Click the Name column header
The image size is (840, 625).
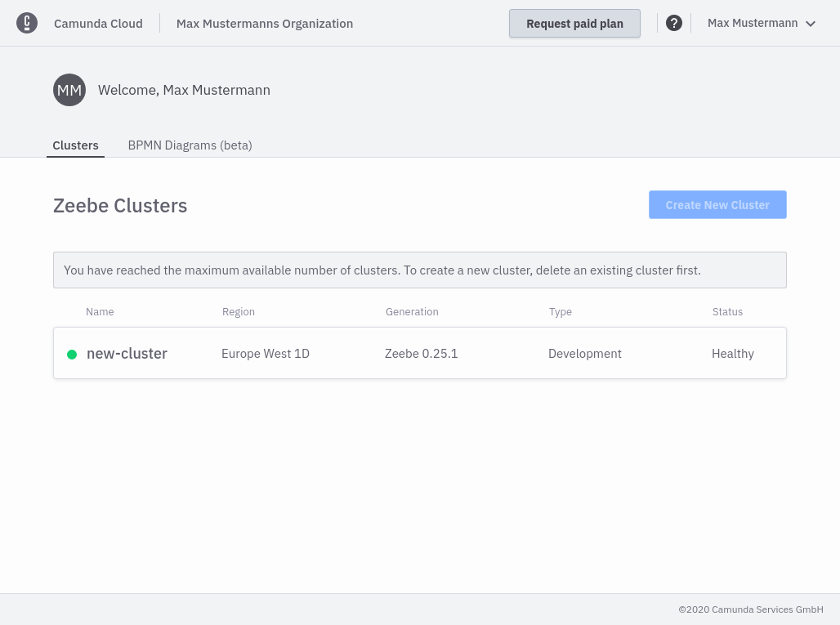point(100,312)
